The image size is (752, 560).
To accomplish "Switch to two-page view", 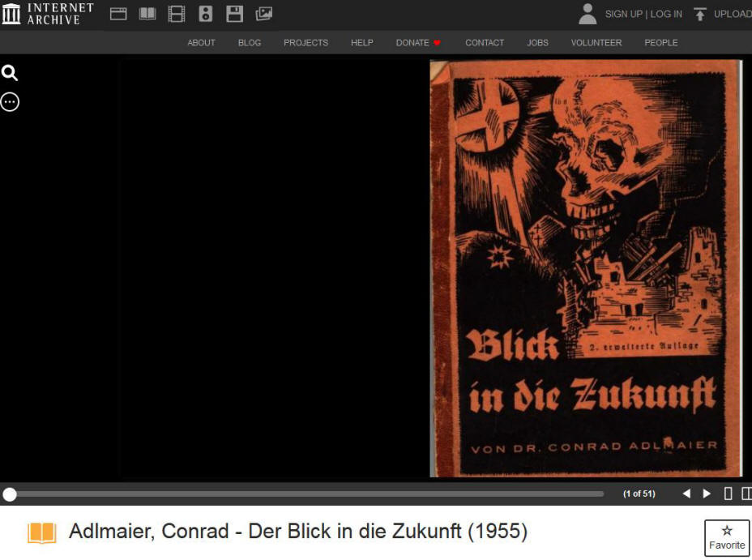I will click(x=746, y=494).
